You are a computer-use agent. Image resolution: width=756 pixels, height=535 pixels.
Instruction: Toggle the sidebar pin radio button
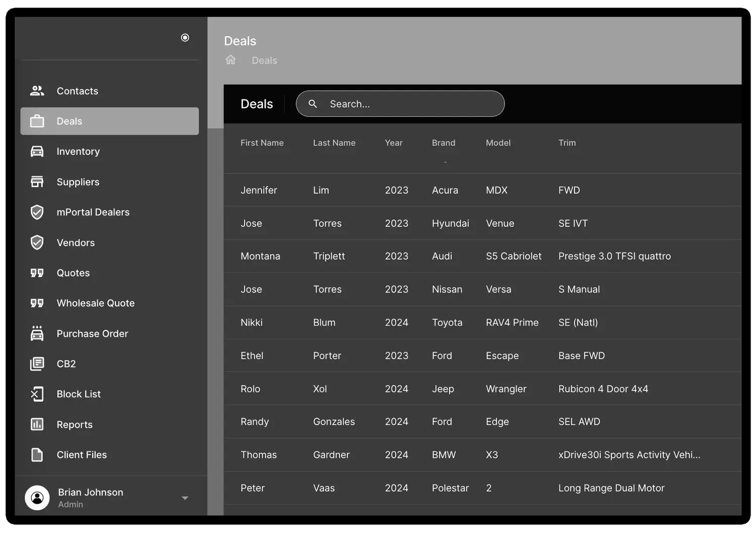click(x=185, y=38)
